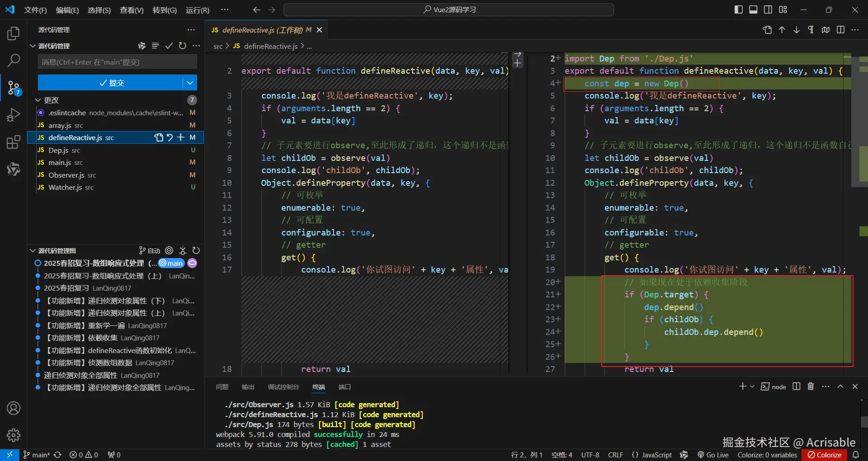The image size is (868, 461).
Task: Toggle whitespace display in diff editor
Action: tap(811, 30)
